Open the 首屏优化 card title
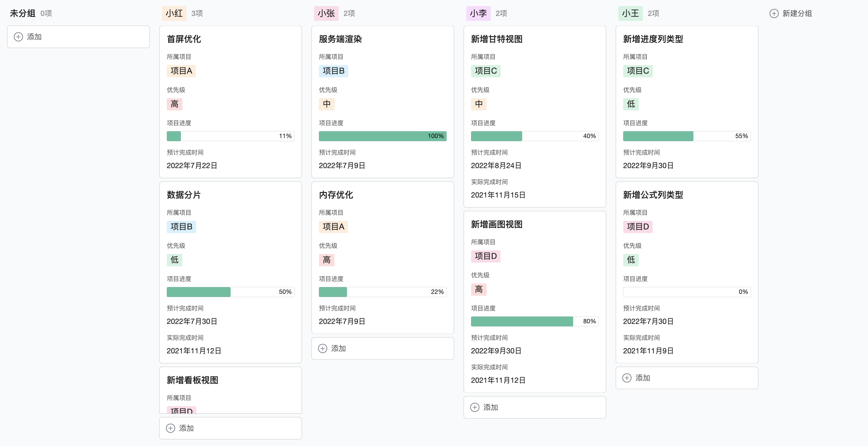Viewport: 868px width, 446px height. [x=184, y=39]
